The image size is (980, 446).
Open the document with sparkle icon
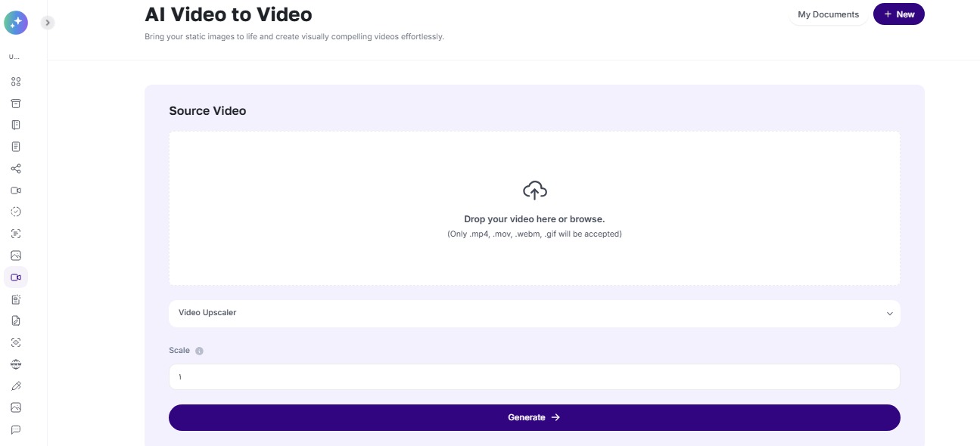click(x=16, y=299)
